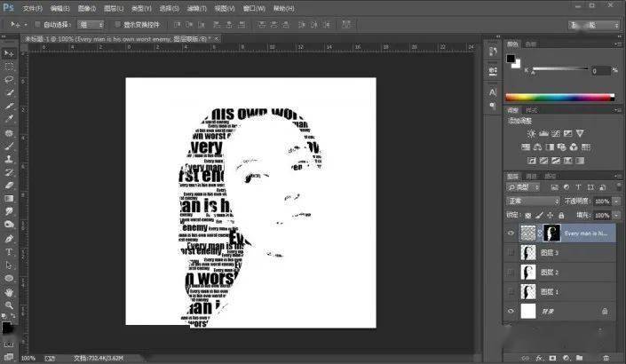
Task: Click the K value input field
Action: pyautogui.click(x=601, y=71)
